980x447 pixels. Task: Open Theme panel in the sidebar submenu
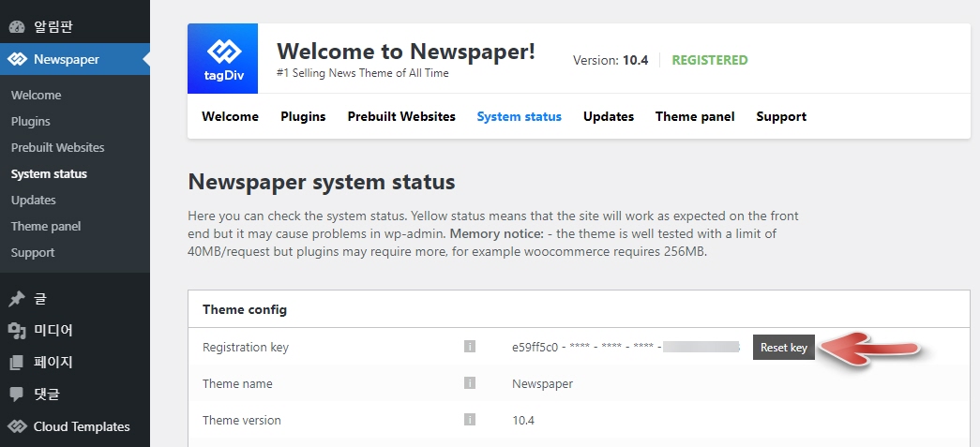(x=46, y=226)
